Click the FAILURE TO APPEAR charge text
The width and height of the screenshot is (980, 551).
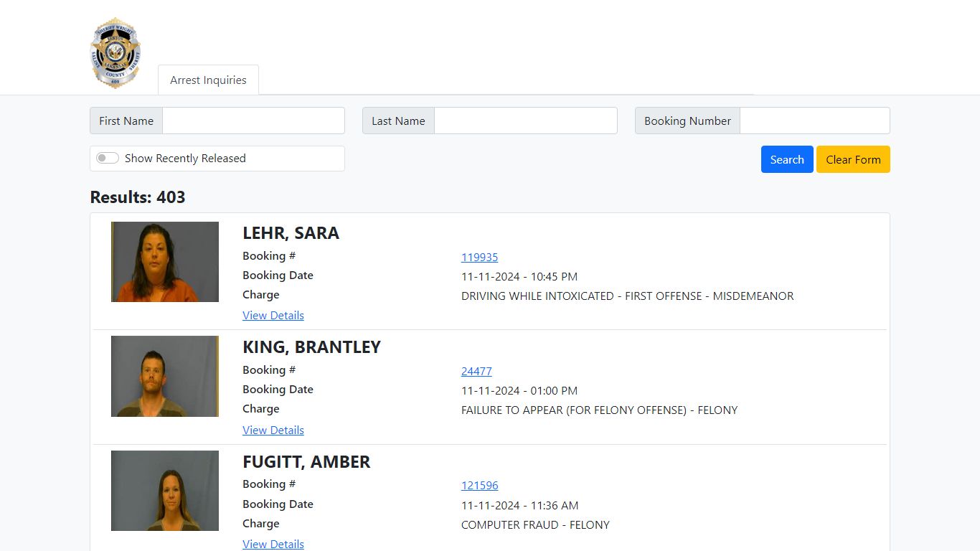599,410
